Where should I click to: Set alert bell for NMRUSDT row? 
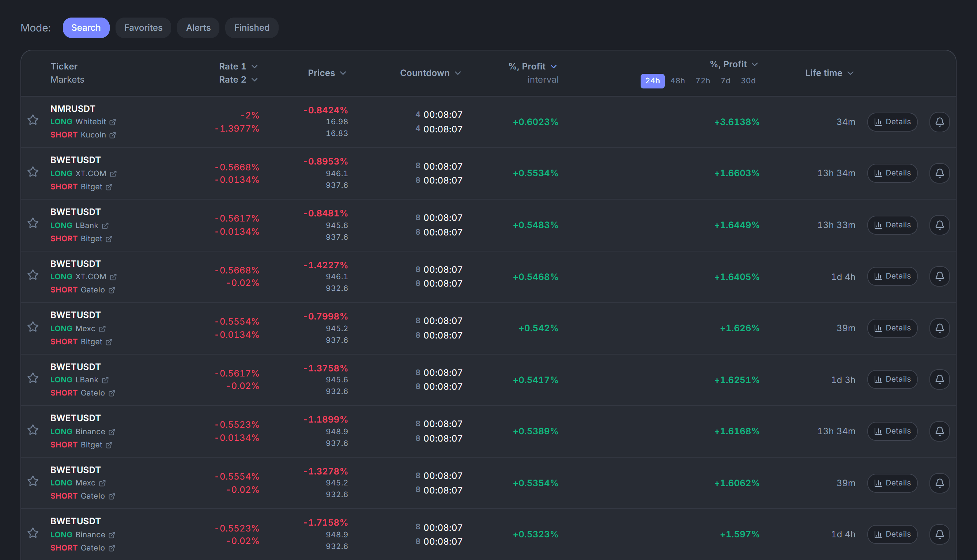click(x=939, y=122)
